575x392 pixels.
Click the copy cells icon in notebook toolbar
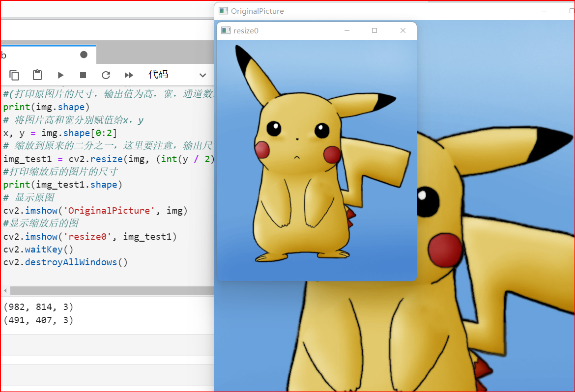[14, 75]
